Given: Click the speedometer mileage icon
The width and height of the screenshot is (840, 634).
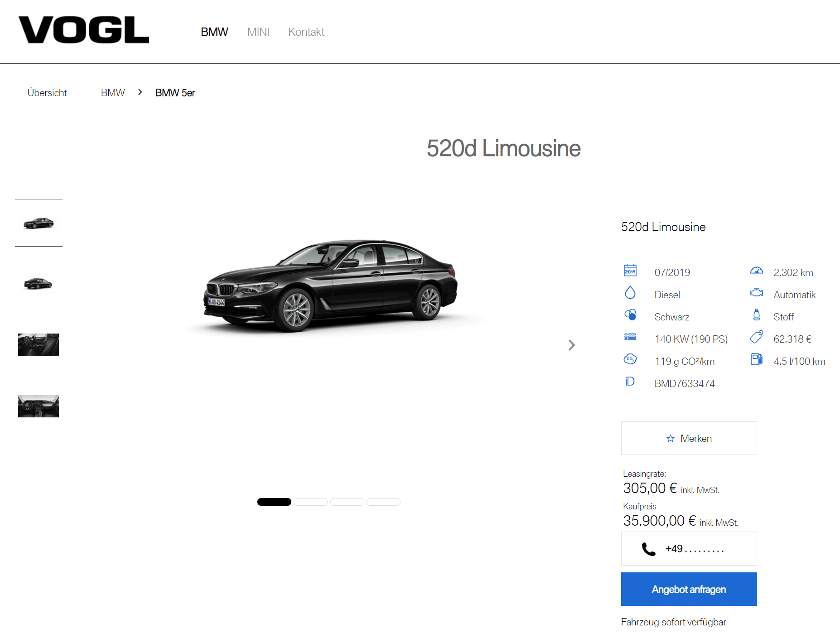Looking at the screenshot, I should tap(757, 271).
